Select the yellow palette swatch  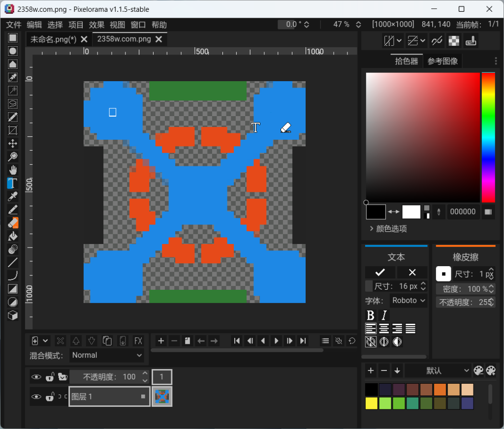tap(371, 403)
